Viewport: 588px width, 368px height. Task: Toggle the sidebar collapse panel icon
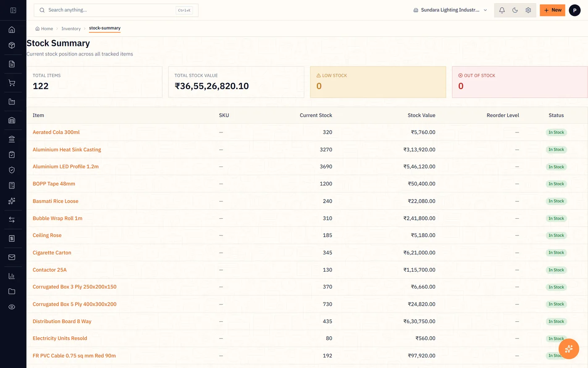point(13,10)
